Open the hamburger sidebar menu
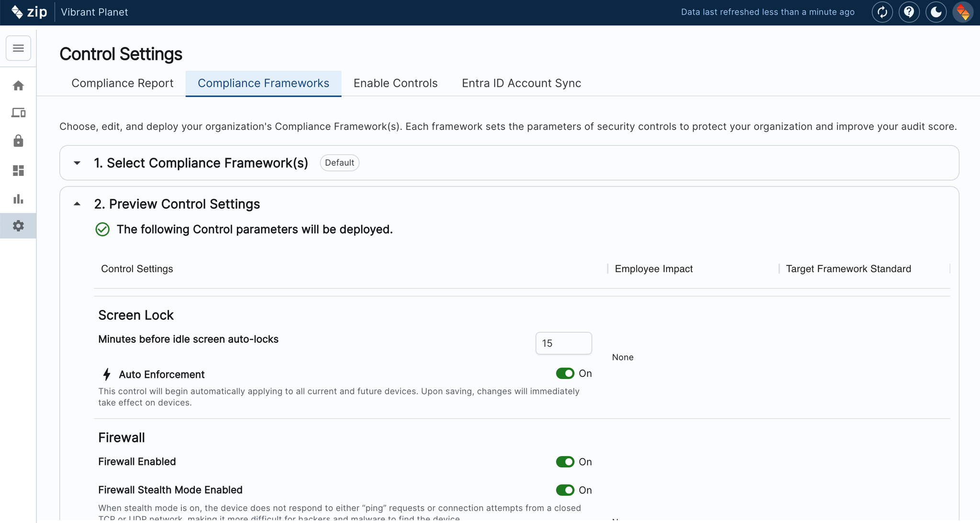 coord(18,48)
